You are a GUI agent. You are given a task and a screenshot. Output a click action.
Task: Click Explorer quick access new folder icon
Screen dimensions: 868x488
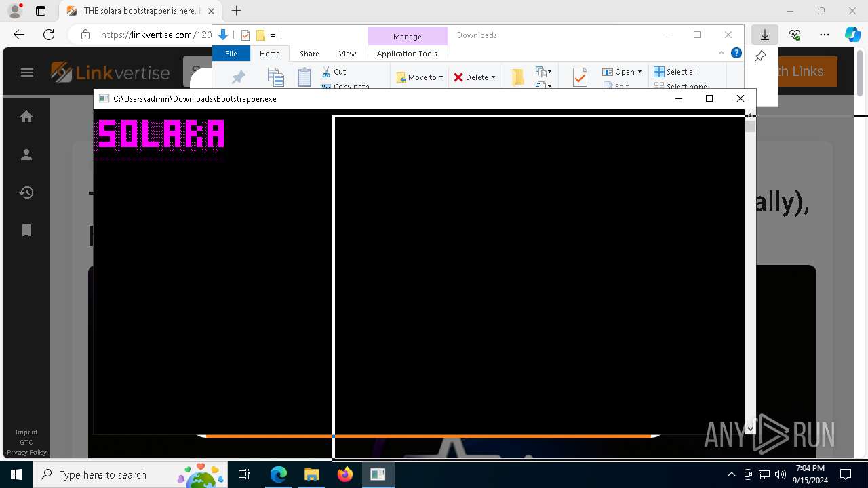click(260, 35)
